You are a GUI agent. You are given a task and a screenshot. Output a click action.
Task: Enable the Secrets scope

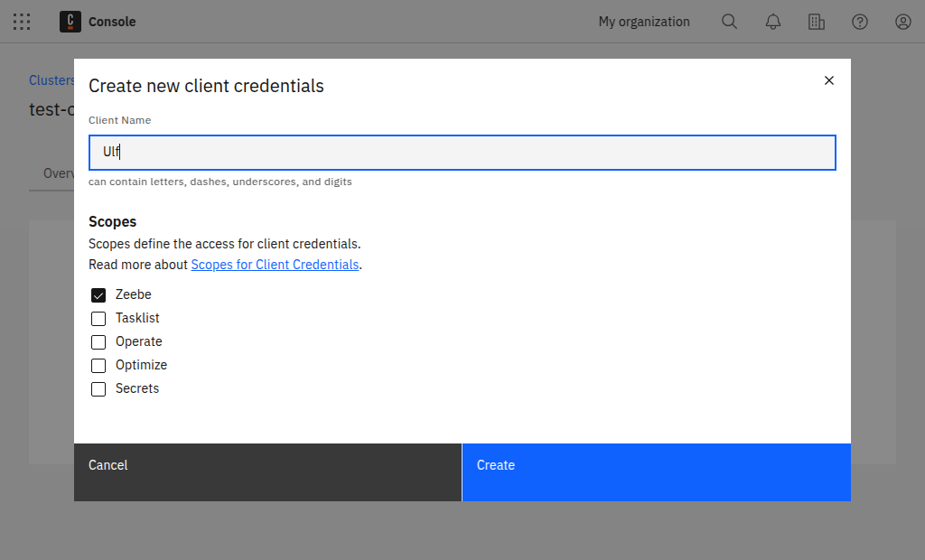tap(98, 388)
